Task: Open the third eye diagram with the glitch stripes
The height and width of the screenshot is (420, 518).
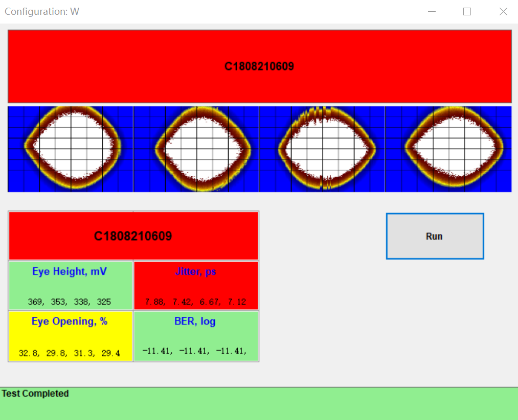Action: (322, 149)
